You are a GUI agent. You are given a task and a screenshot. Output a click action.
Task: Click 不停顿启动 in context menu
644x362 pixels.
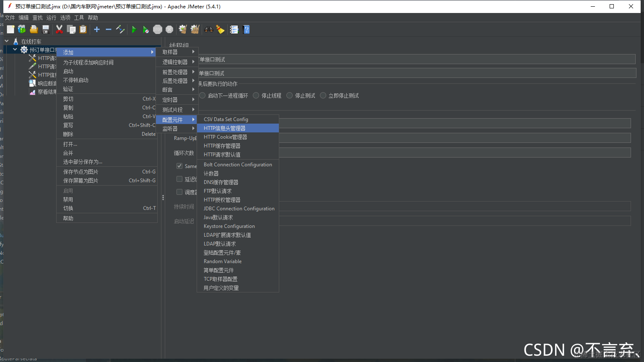tap(107, 80)
